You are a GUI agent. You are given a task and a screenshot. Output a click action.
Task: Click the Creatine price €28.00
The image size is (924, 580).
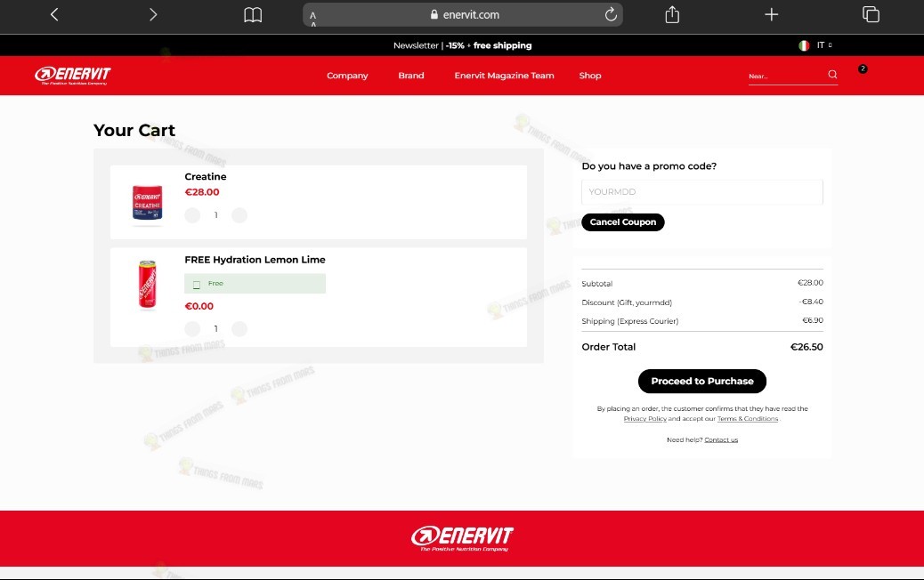201,192
